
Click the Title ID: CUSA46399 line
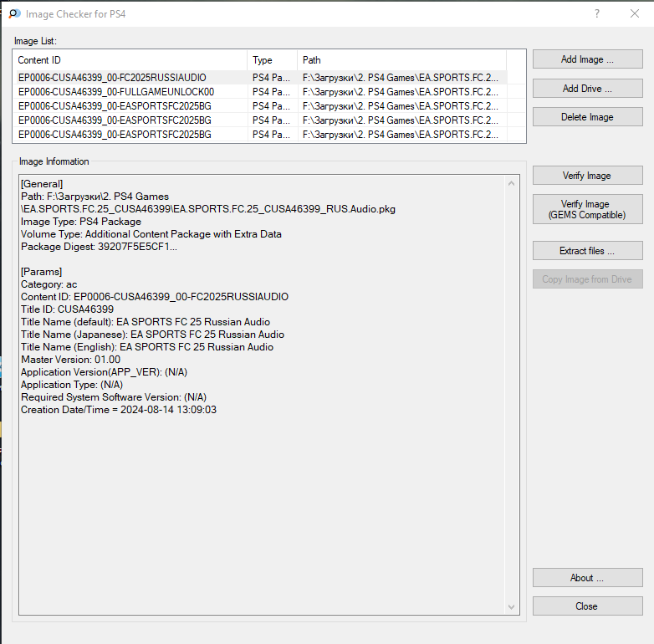click(67, 309)
